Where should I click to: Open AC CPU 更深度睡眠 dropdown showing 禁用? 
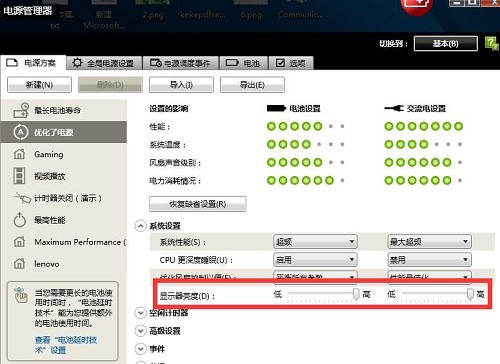click(429, 260)
